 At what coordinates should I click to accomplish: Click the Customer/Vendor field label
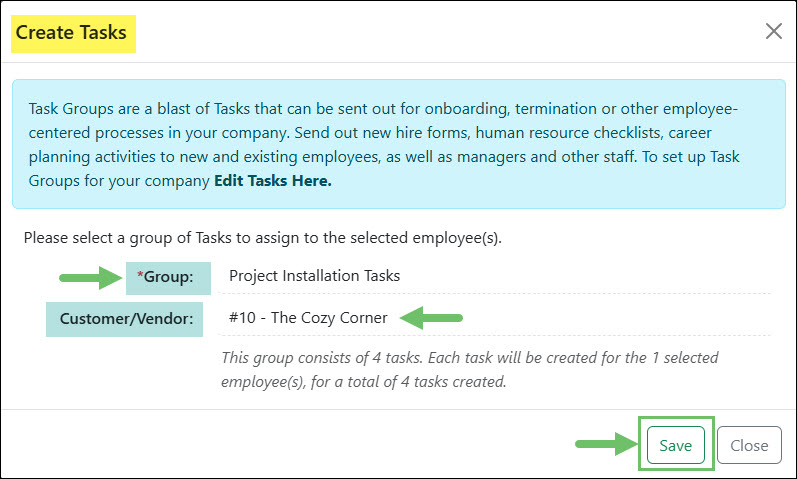(125, 319)
